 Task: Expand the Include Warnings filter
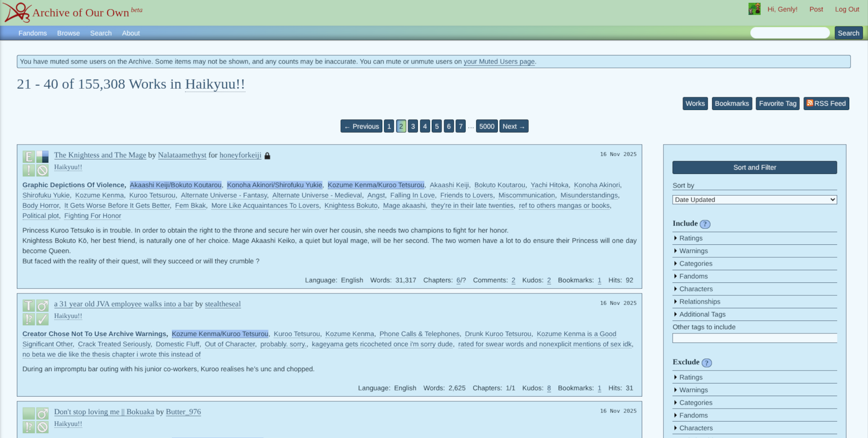[693, 251]
